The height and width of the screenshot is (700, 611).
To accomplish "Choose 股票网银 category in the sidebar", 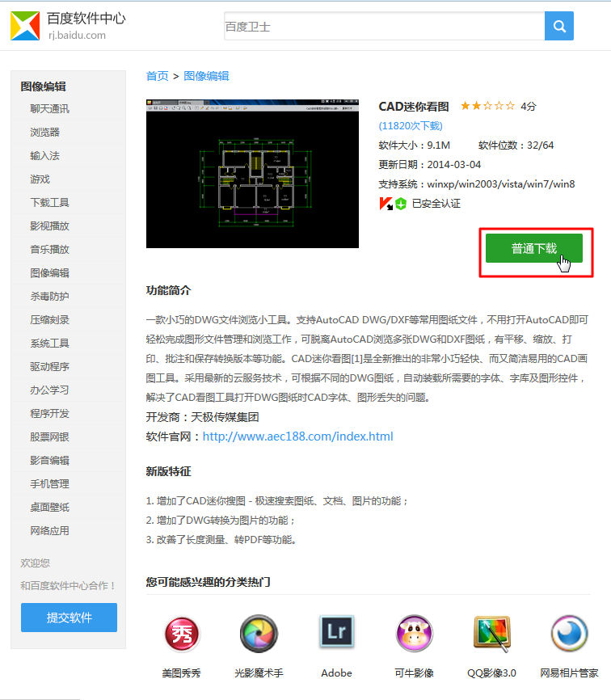I will (x=49, y=437).
